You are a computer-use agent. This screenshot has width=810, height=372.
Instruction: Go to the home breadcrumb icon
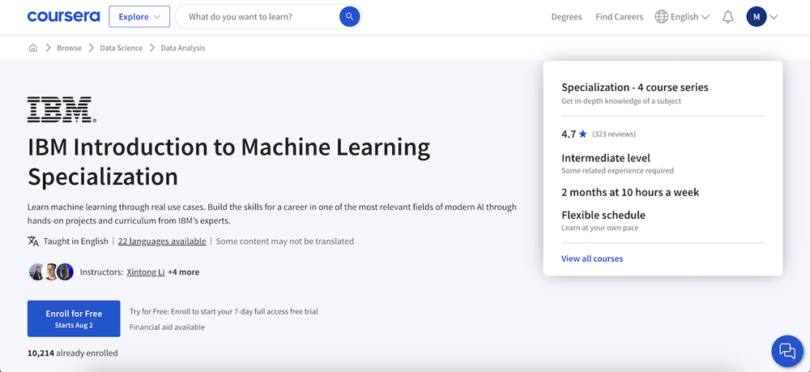coord(33,48)
